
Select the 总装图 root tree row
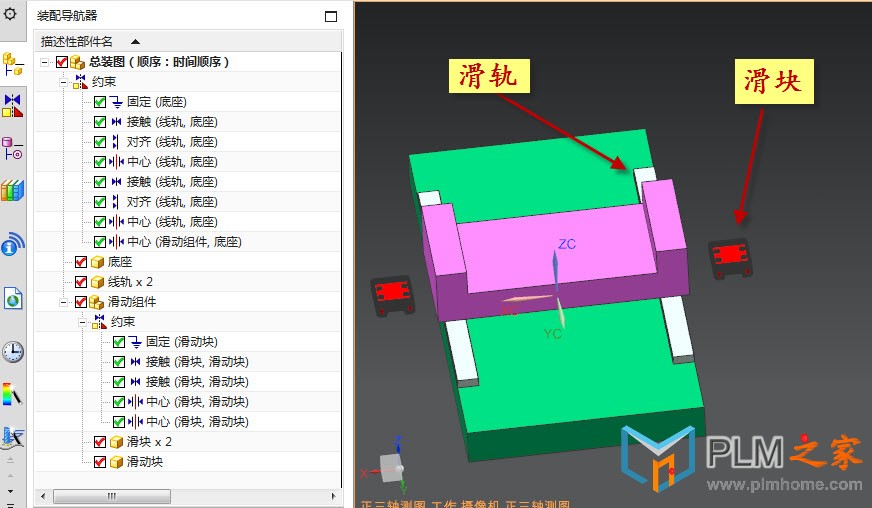coord(189,62)
